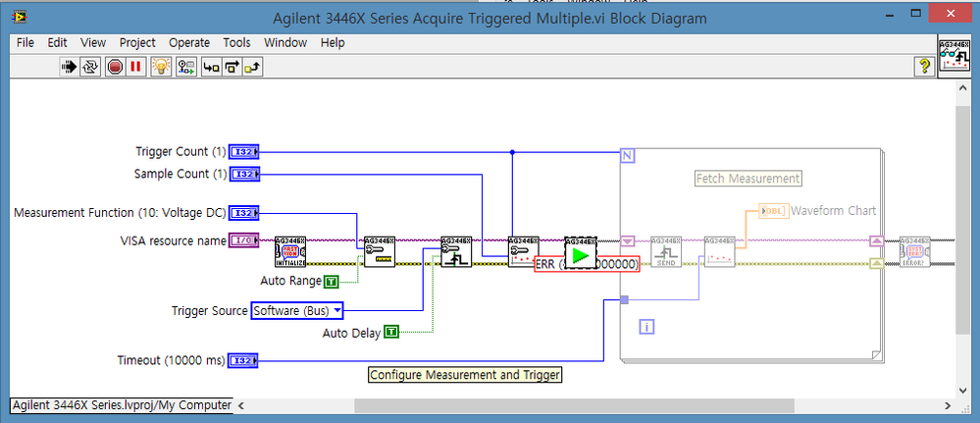Click timeout tunnel on For Loop border

point(624,300)
